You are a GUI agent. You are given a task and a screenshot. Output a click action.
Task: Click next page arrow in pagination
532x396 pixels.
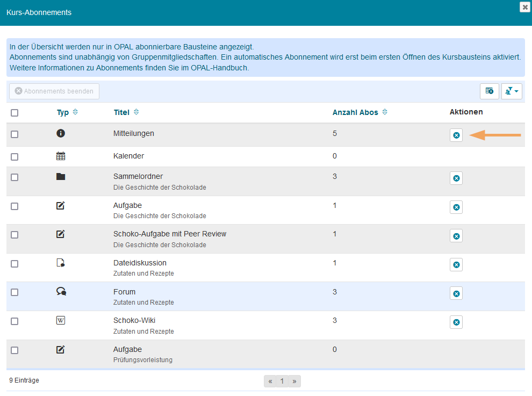click(x=294, y=381)
